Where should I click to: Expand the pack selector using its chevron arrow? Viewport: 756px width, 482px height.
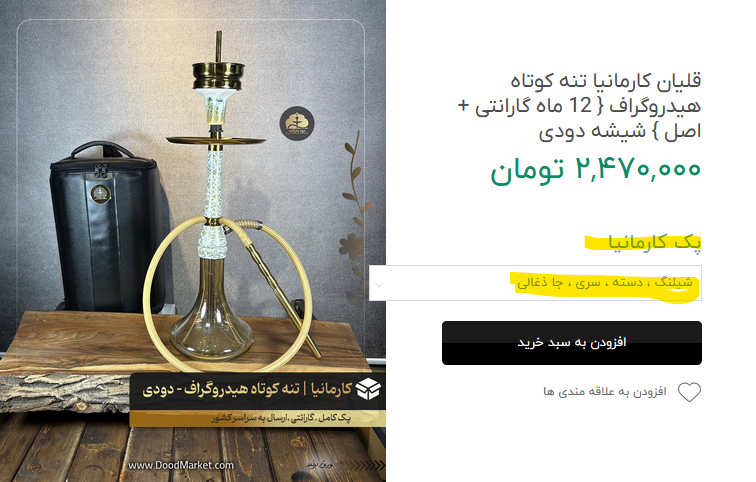[x=379, y=284]
